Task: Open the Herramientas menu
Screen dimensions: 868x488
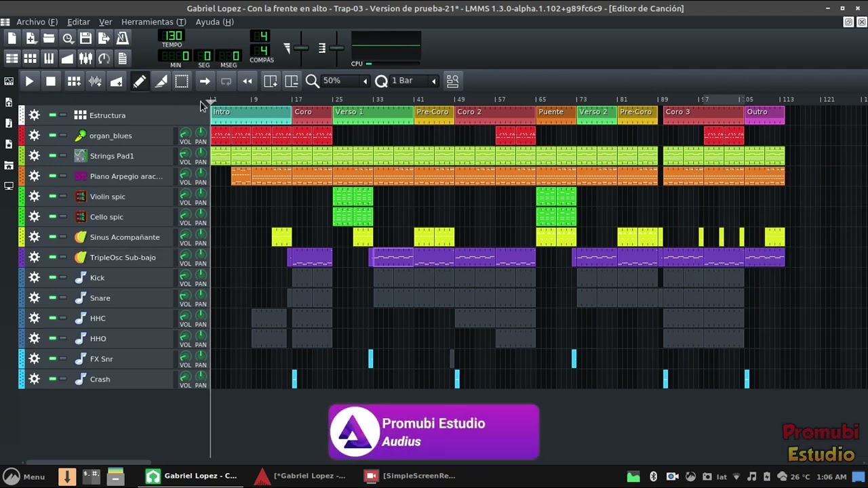Action: click(x=153, y=22)
